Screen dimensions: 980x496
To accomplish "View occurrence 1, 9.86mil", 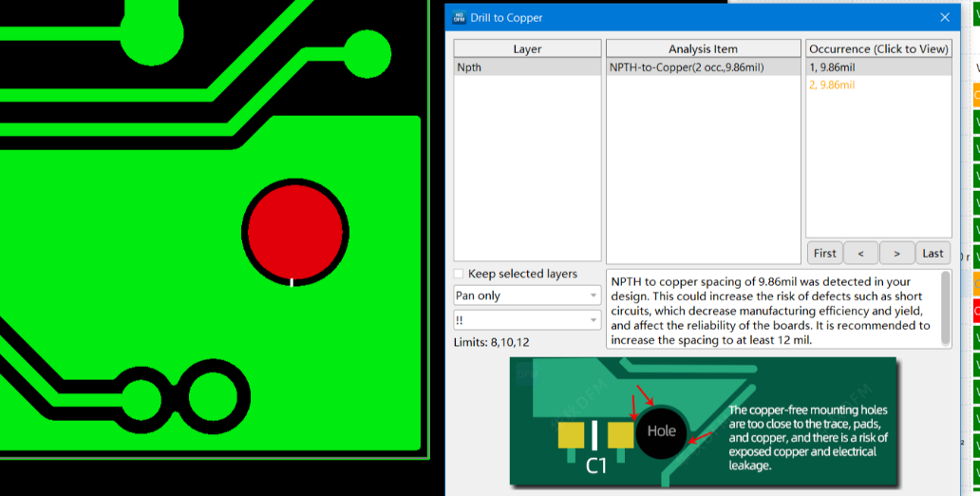I will 877,67.
